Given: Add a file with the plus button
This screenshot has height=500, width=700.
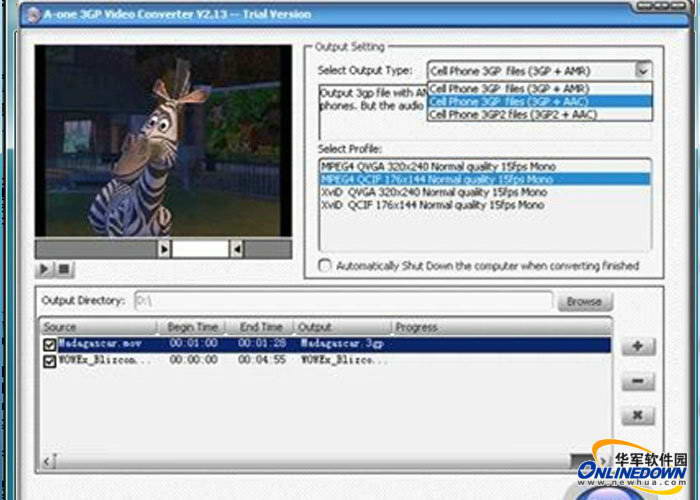Looking at the screenshot, I should click(x=638, y=346).
